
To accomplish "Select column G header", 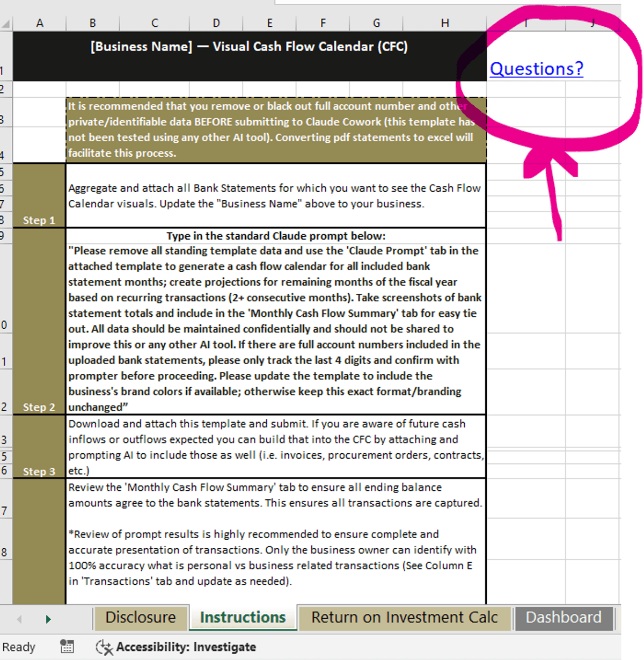I will (376, 23).
